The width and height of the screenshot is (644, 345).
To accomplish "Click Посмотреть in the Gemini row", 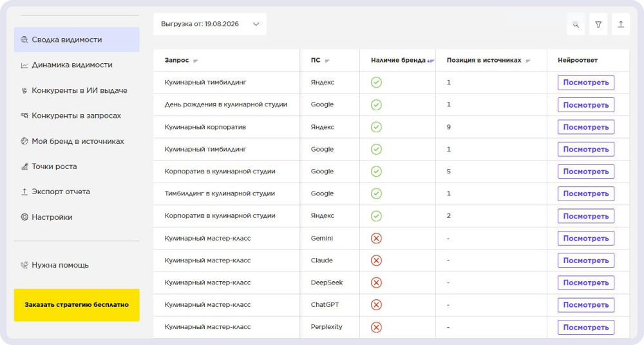I will click(585, 239).
